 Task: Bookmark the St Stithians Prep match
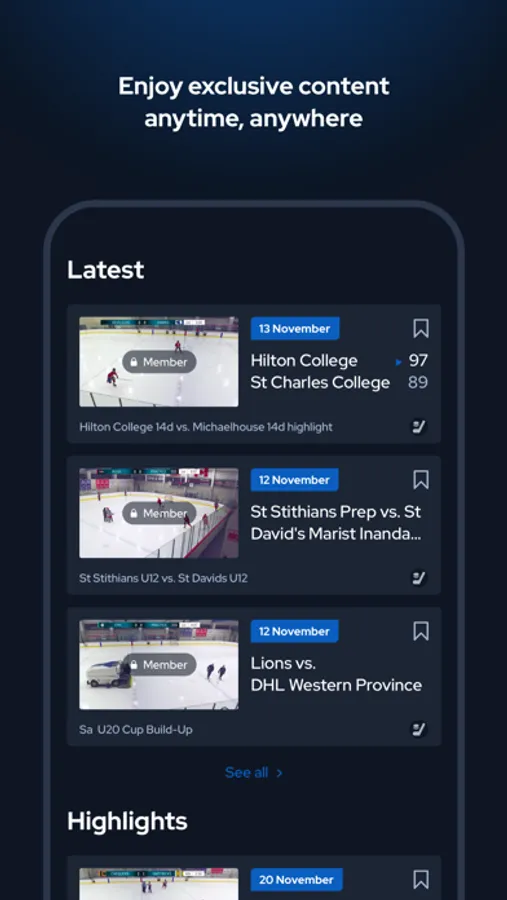[x=421, y=480]
